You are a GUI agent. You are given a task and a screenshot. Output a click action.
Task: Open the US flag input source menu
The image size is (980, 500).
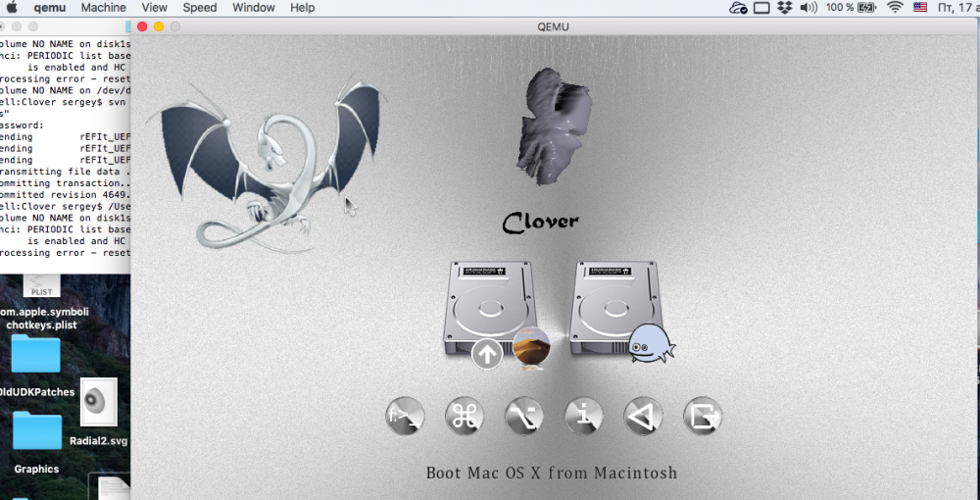point(920,8)
